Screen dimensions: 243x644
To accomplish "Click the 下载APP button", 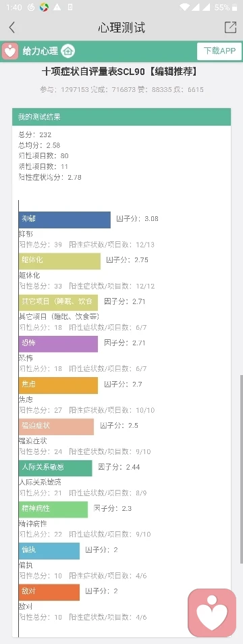I will point(219,51).
